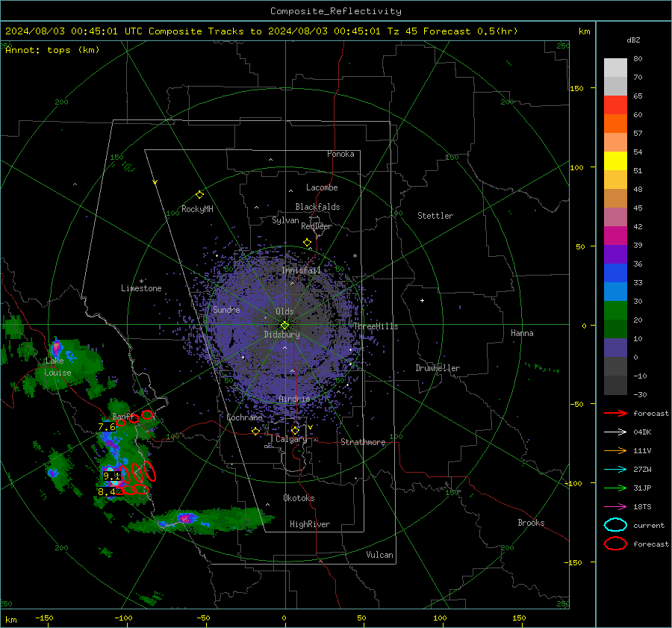The height and width of the screenshot is (628, 672).
Task: Click the cyan current ellipse legend icon
Action: coord(615,525)
